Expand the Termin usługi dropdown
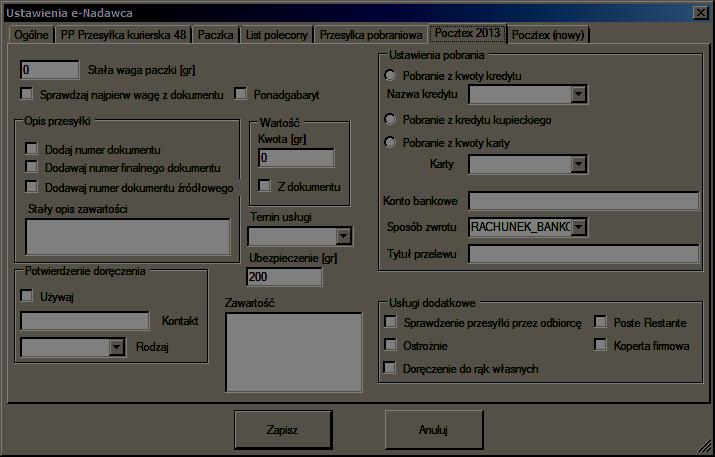The image size is (715, 457). coord(343,236)
